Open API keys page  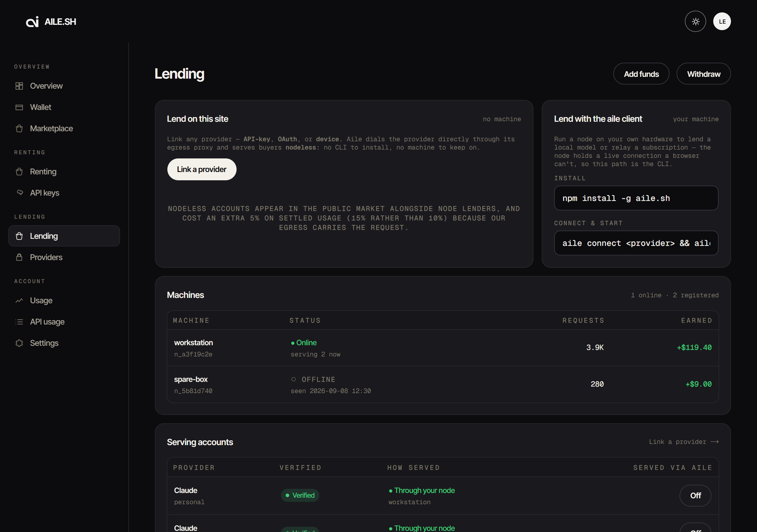coord(64,193)
